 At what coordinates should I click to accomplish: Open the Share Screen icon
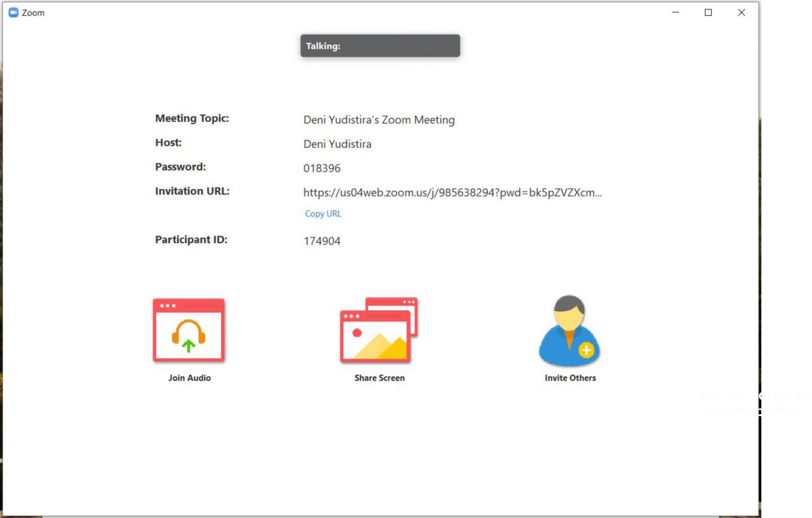point(379,330)
